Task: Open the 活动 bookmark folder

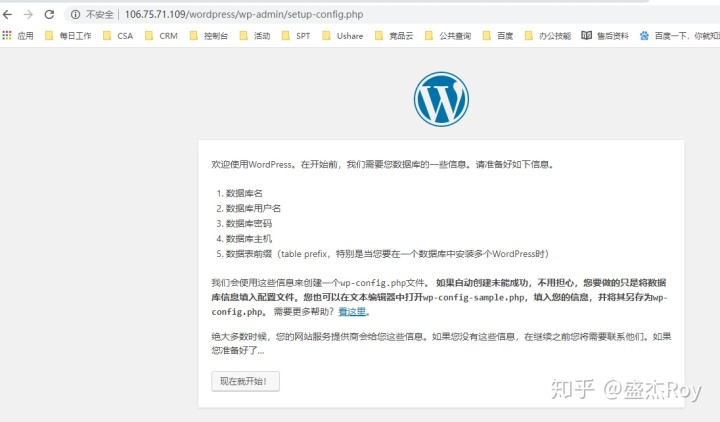Action: tap(255, 36)
